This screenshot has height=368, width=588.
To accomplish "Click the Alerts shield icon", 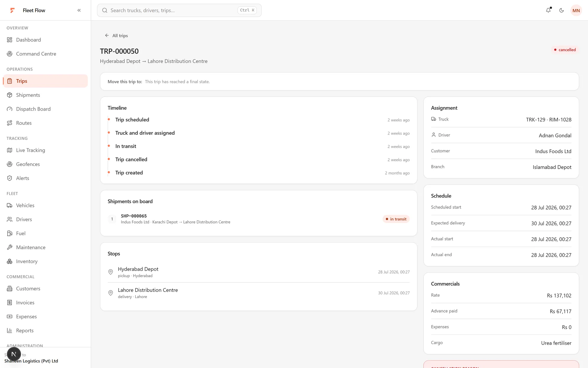I will (x=10, y=178).
